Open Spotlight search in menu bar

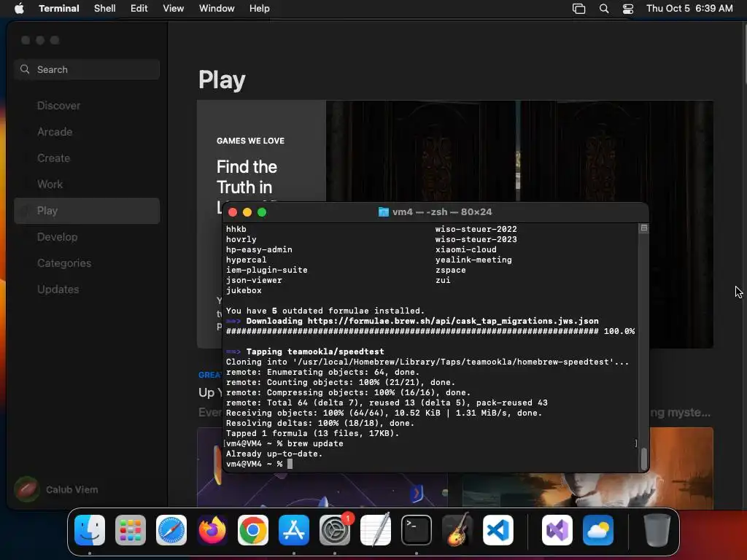pos(603,9)
